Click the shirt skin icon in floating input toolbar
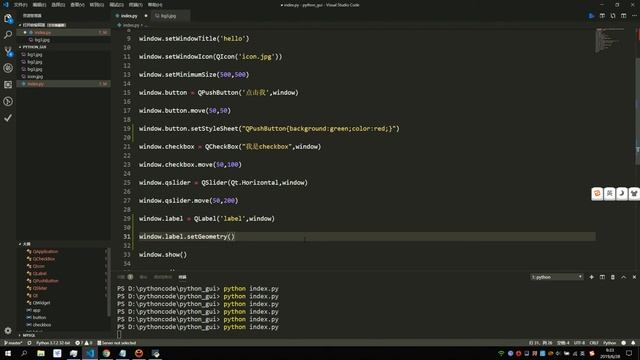 click(x=634, y=194)
